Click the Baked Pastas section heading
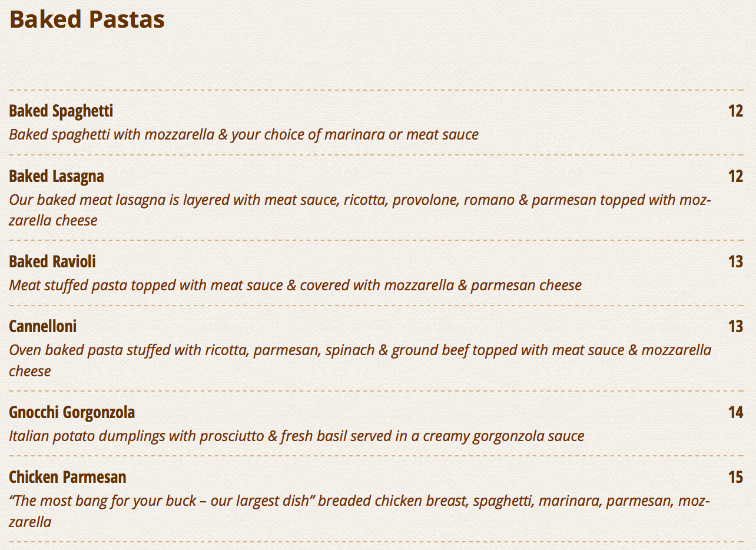 (x=87, y=19)
